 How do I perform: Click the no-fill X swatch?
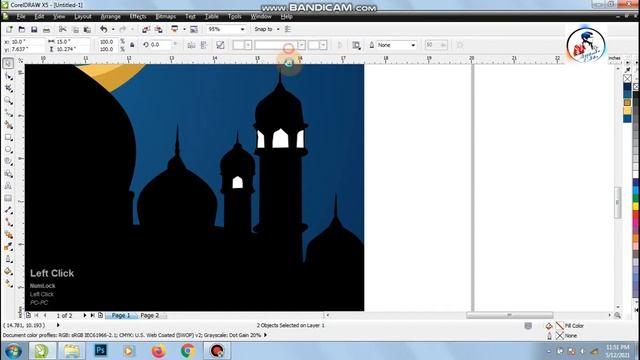click(x=627, y=78)
